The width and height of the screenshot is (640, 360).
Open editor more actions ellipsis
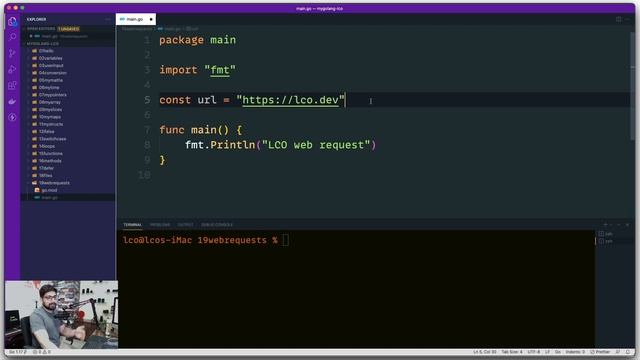pyautogui.click(x=627, y=19)
